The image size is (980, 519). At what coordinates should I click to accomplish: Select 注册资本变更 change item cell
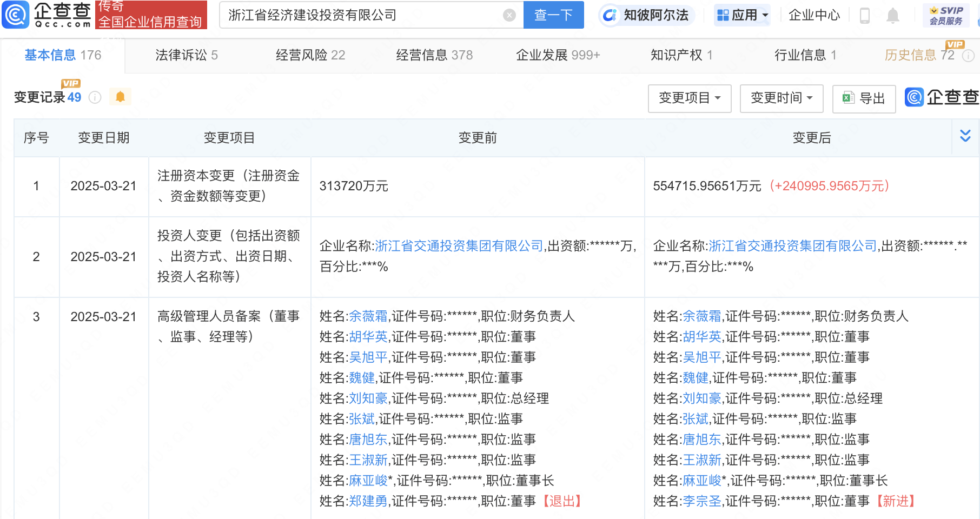tap(229, 186)
